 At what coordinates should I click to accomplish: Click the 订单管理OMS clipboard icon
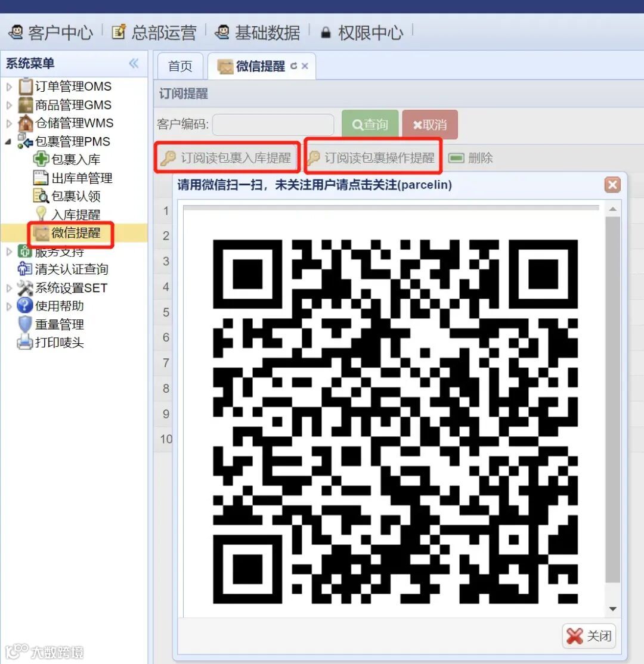pyautogui.click(x=26, y=86)
